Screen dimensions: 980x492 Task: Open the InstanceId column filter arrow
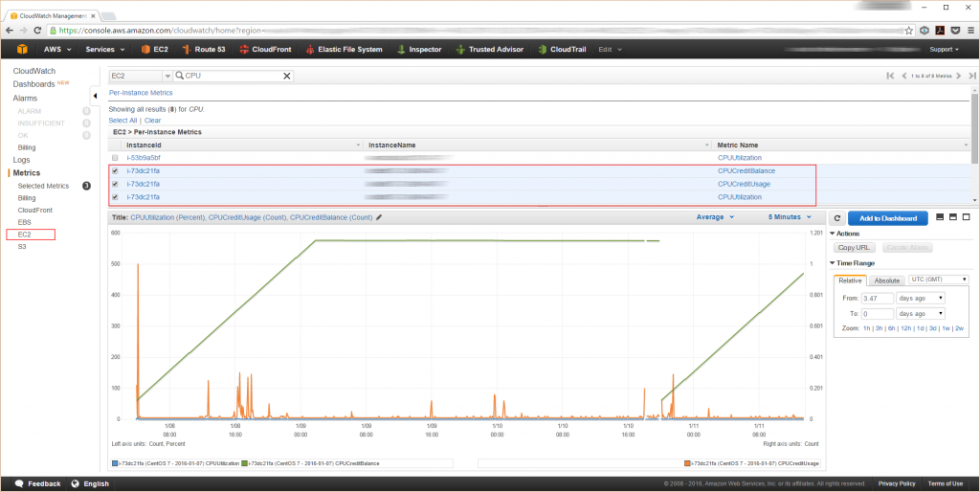click(x=358, y=145)
